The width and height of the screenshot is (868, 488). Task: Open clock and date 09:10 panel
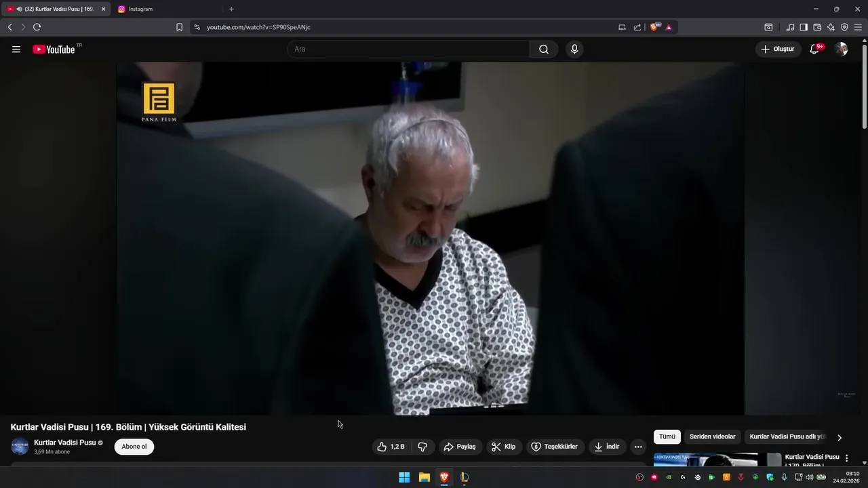(x=846, y=477)
